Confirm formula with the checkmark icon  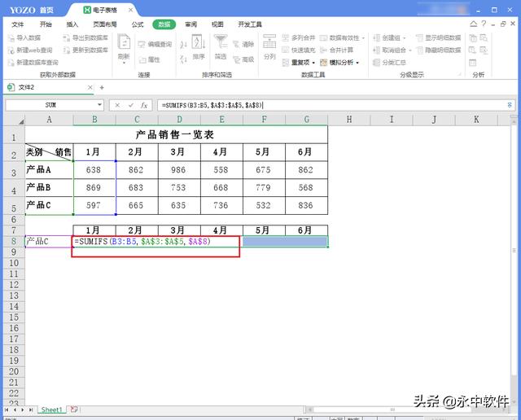(x=130, y=105)
